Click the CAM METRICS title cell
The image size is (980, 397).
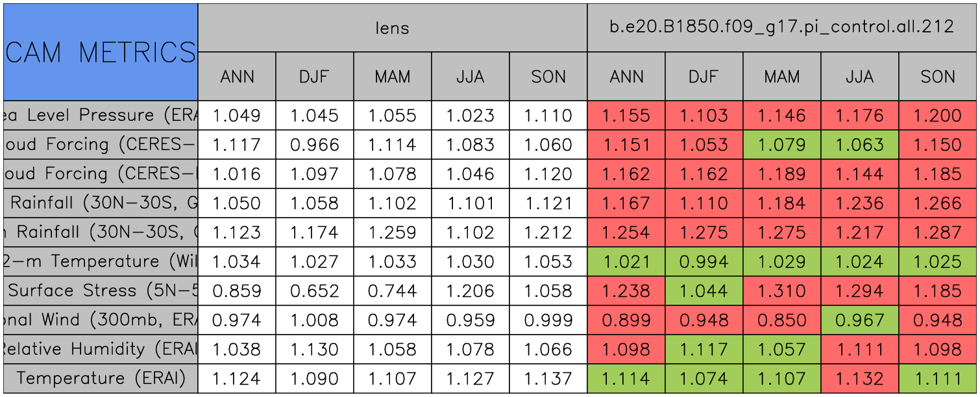coord(101,52)
